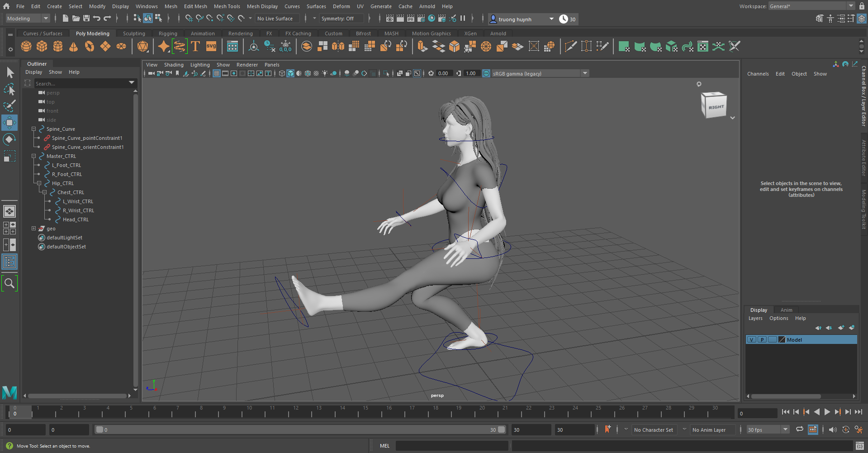Click the No Character Set button
868x453 pixels.
coord(654,429)
